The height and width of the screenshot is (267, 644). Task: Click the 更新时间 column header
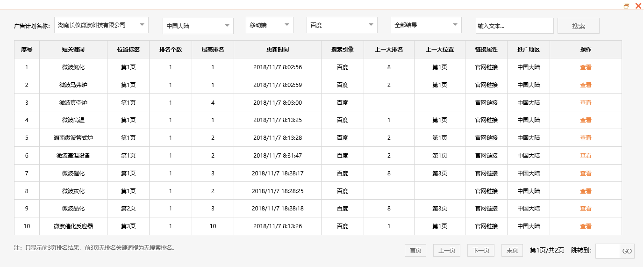point(278,50)
